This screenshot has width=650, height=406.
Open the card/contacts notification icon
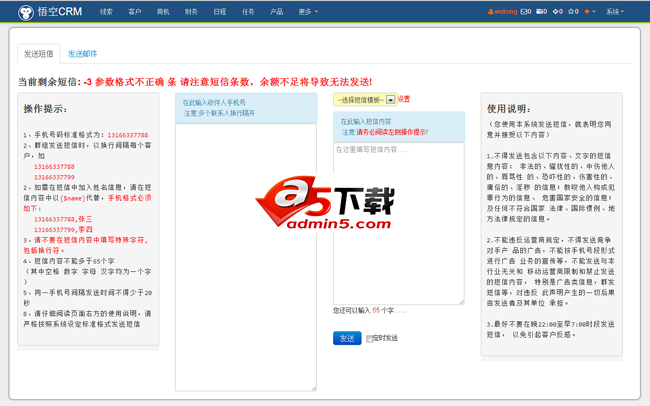pyautogui.click(x=541, y=12)
